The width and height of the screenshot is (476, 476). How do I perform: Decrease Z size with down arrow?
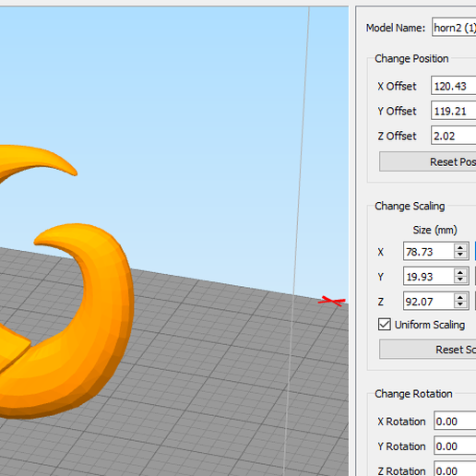click(460, 304)
